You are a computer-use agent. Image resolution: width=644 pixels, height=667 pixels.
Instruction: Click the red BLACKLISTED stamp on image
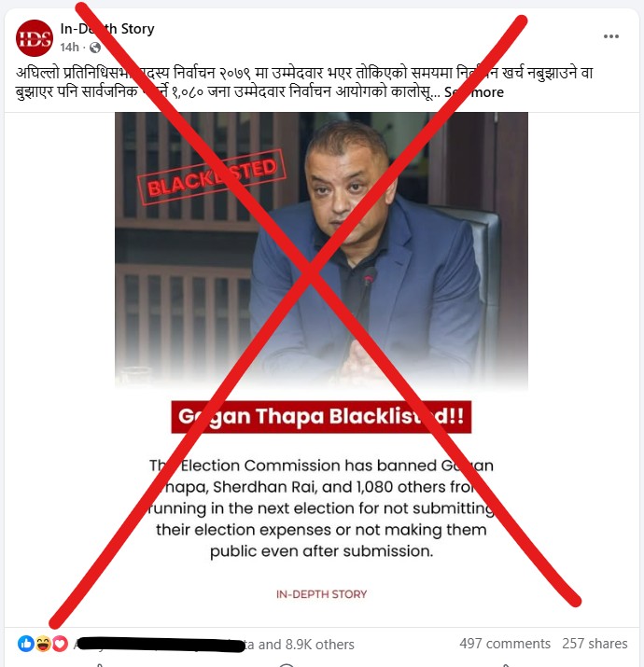click(x=212, y=177)
